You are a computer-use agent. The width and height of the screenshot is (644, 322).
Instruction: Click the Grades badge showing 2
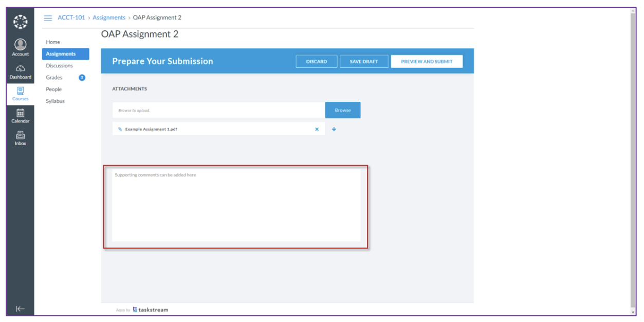[82, 78]
